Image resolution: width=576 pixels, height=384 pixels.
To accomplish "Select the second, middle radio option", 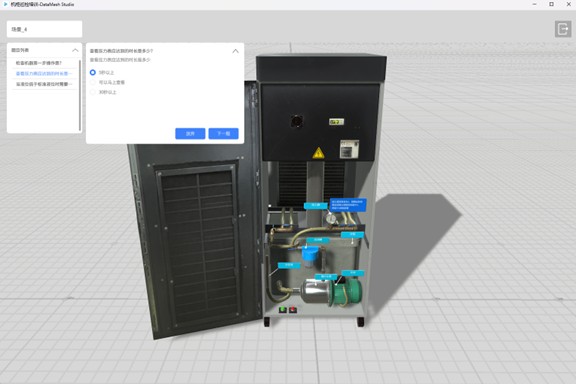I will coord(93,82).
